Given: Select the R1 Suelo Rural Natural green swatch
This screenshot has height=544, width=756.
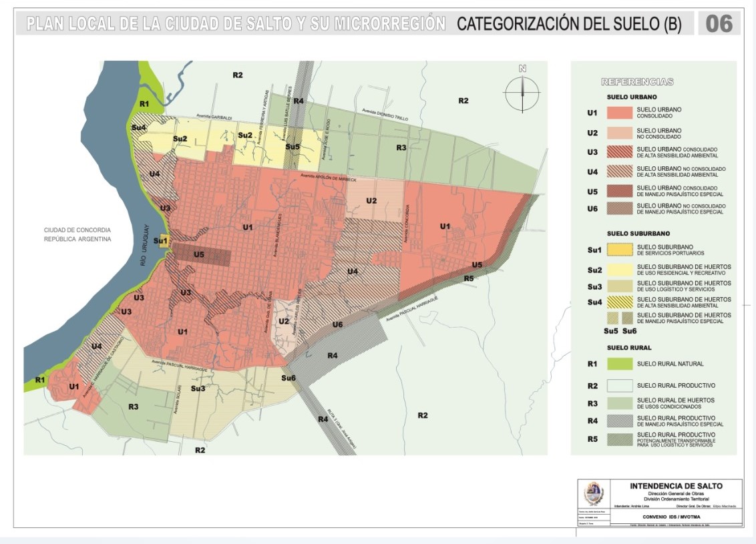Looking at the screenshot, I should [x=619, y=364].
